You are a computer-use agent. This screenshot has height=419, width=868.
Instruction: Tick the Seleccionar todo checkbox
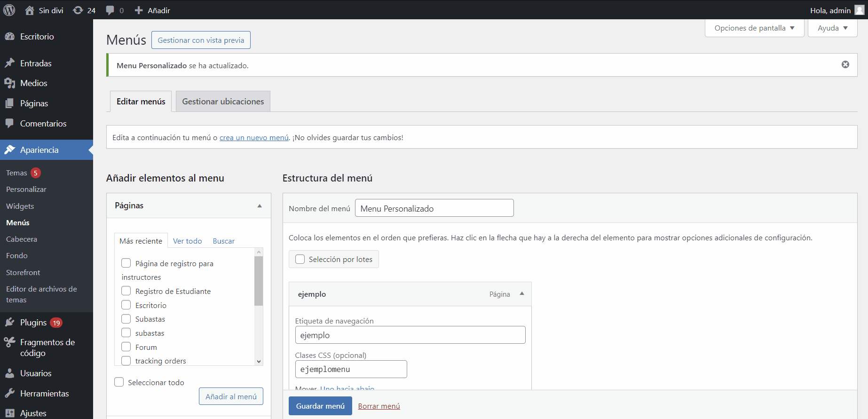(x=119, y=382)
